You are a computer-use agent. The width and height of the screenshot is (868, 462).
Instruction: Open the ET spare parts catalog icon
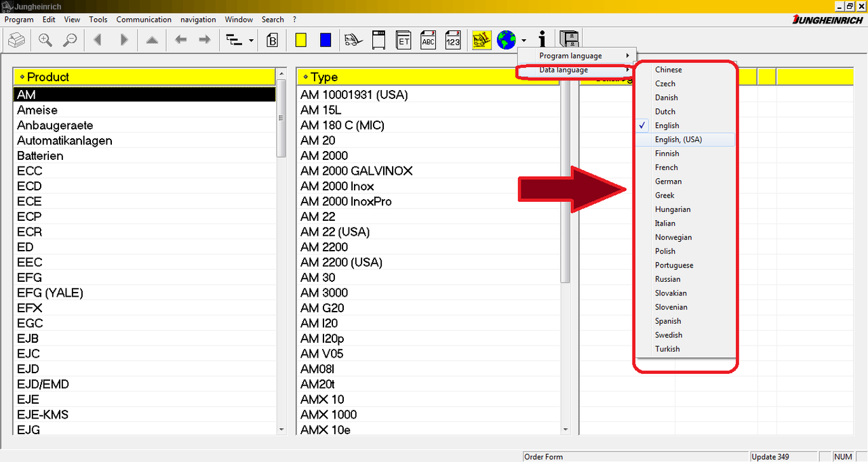click(404, 40)
